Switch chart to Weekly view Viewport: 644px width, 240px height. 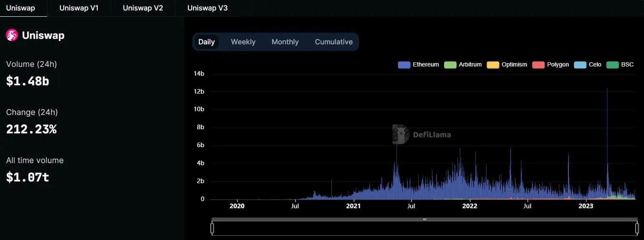click(x=243, y=42)
